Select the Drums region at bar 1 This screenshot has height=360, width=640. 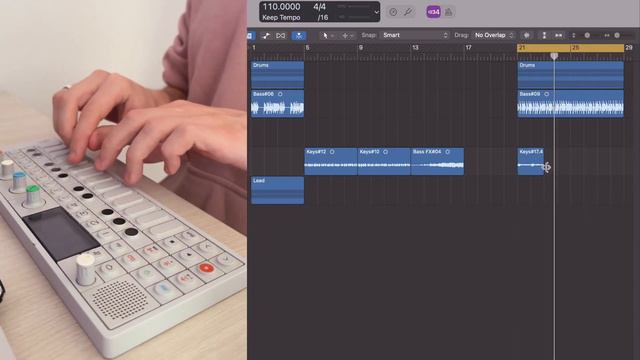pos(278,75)
